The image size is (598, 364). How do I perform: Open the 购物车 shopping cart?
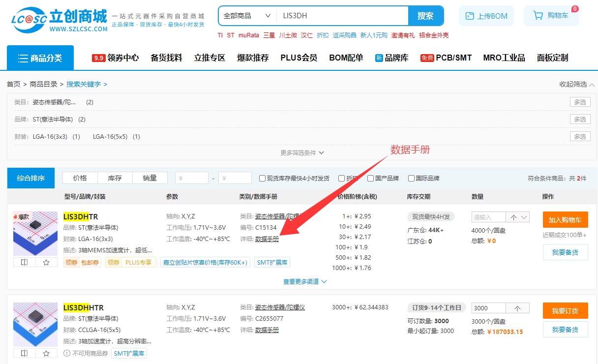coord(551,16)
